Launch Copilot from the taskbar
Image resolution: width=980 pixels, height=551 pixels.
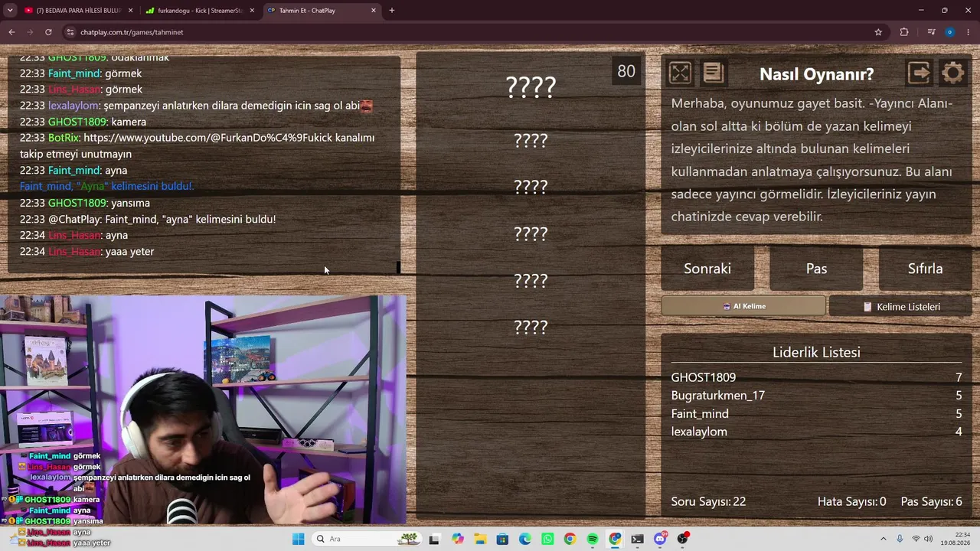click(458, 539)
